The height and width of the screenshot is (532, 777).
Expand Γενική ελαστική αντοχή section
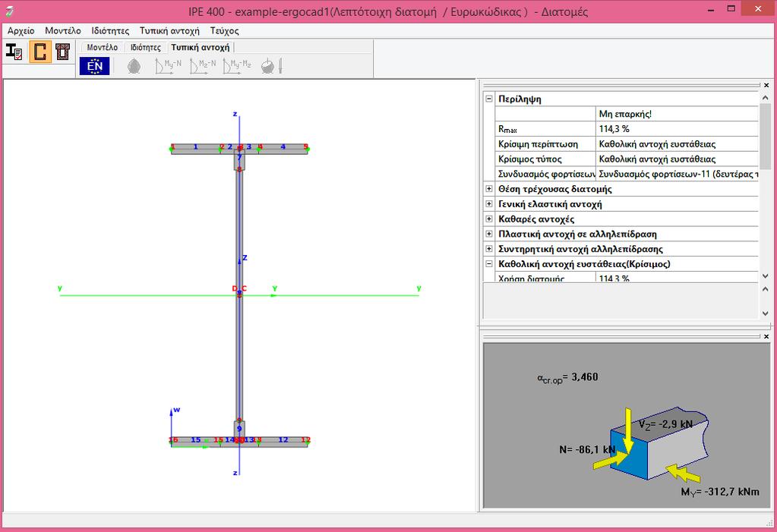(489, 203)
